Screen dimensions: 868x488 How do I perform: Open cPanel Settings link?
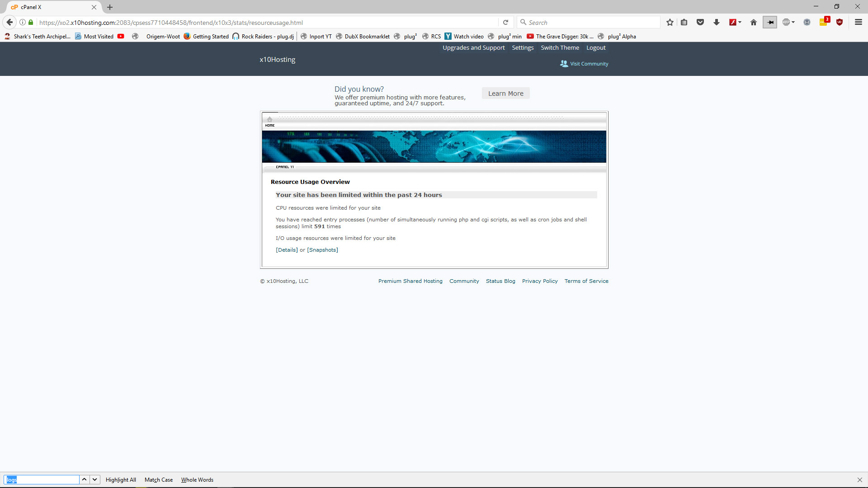pyautogui.click(x=523, y=48)
